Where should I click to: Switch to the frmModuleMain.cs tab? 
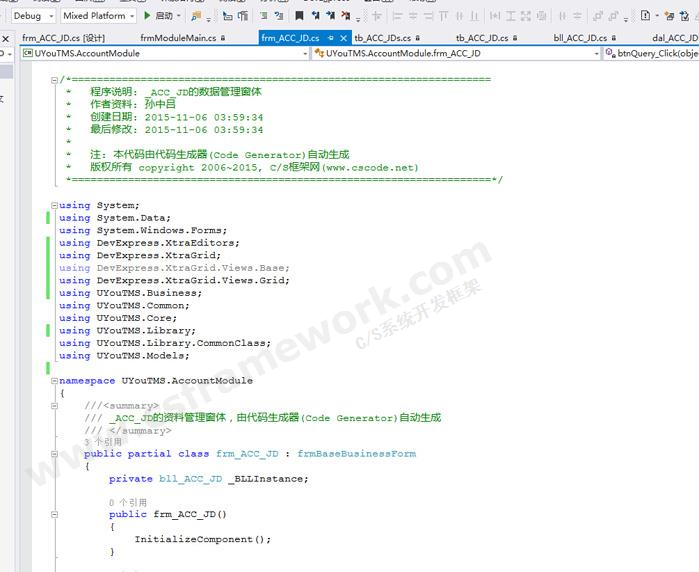[177, 38]
